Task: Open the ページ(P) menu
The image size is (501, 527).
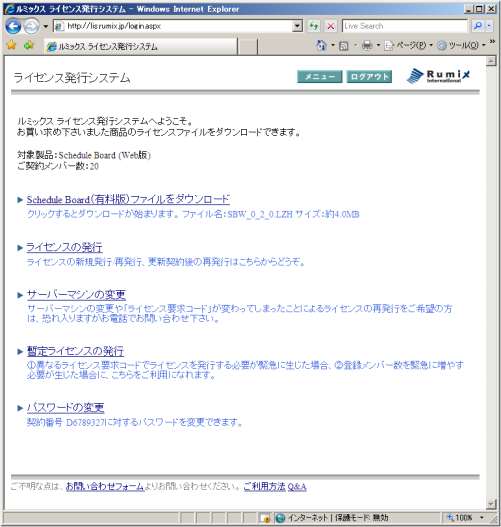Action: 408,45
